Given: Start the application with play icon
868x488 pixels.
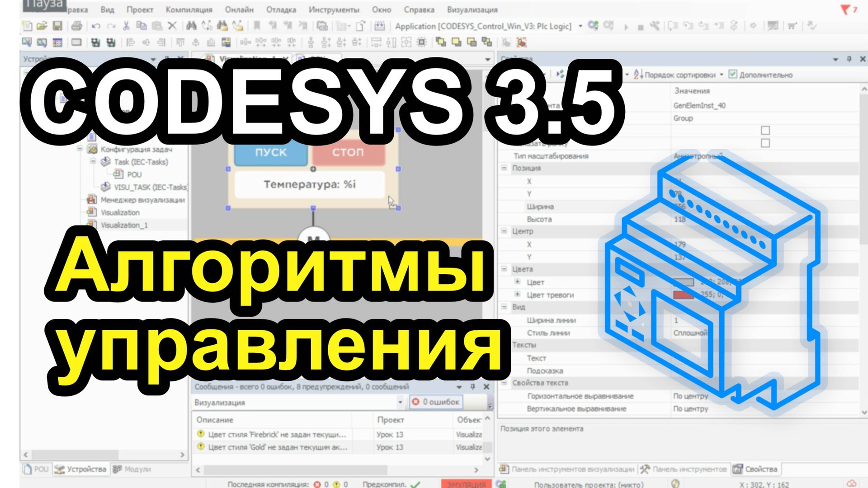Looking at the screenshot, I should [626, 27].
